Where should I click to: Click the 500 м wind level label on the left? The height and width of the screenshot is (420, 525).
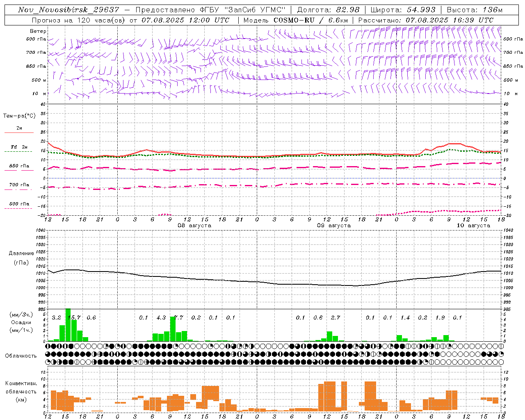[39, 80]
